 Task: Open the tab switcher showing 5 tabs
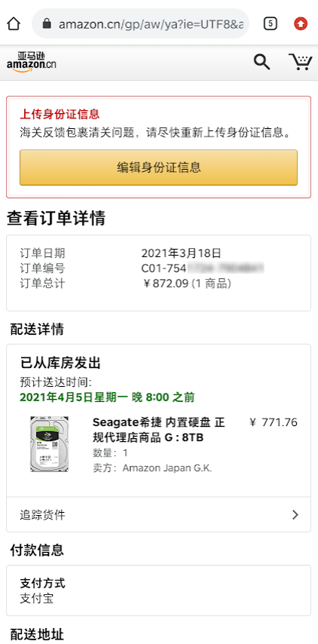coord(270,24)
